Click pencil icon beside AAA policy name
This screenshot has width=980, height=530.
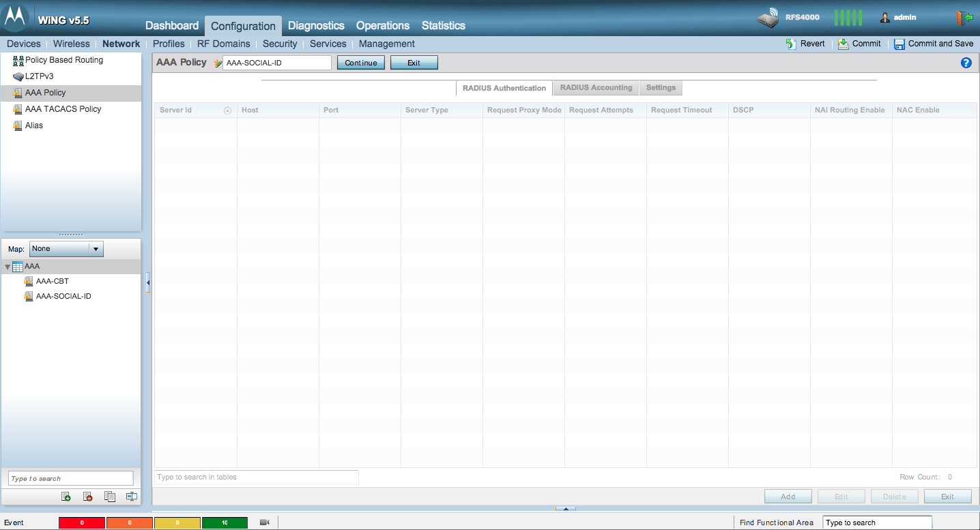point(218,63)
